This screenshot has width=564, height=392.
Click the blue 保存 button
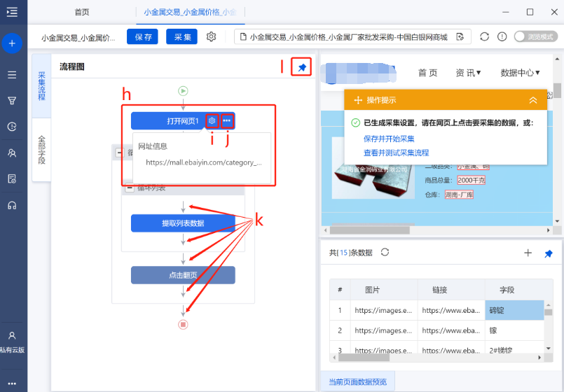(x=142, y=37)
